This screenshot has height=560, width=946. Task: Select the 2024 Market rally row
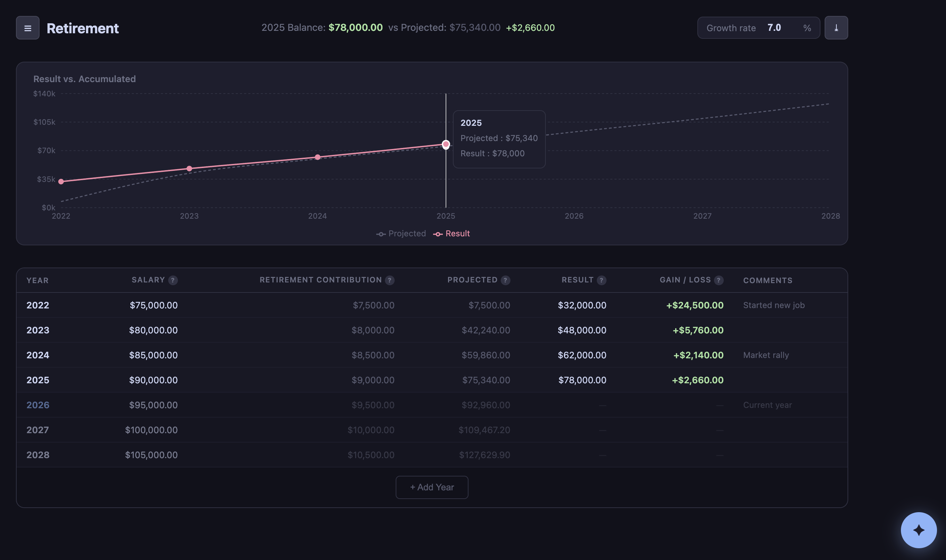pos(415,355)
